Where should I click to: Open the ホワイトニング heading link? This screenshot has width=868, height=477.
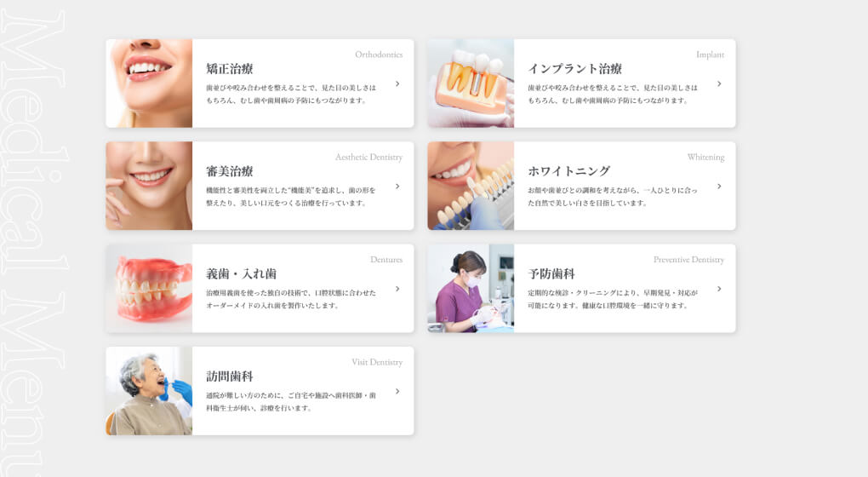569,171
